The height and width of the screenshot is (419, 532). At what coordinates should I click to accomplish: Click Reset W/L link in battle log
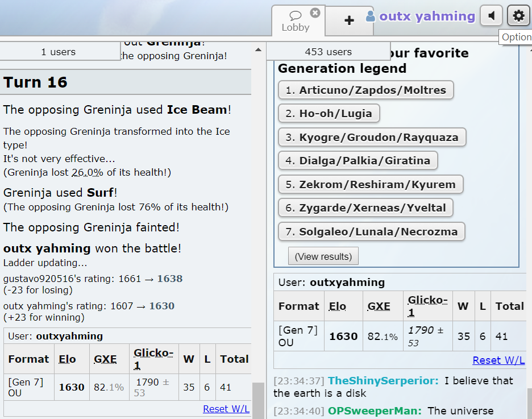click(x=226, y=409)
